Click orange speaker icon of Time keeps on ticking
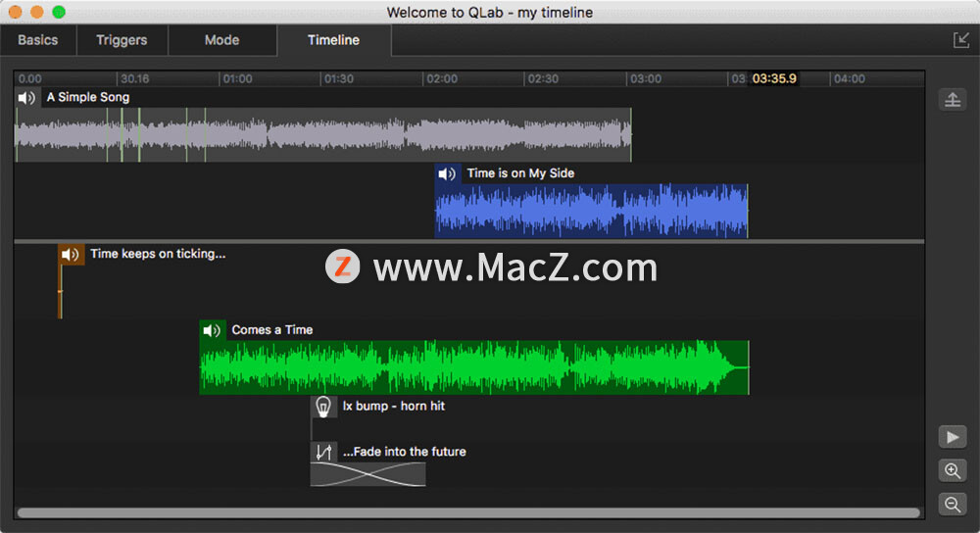 point(71,255)
